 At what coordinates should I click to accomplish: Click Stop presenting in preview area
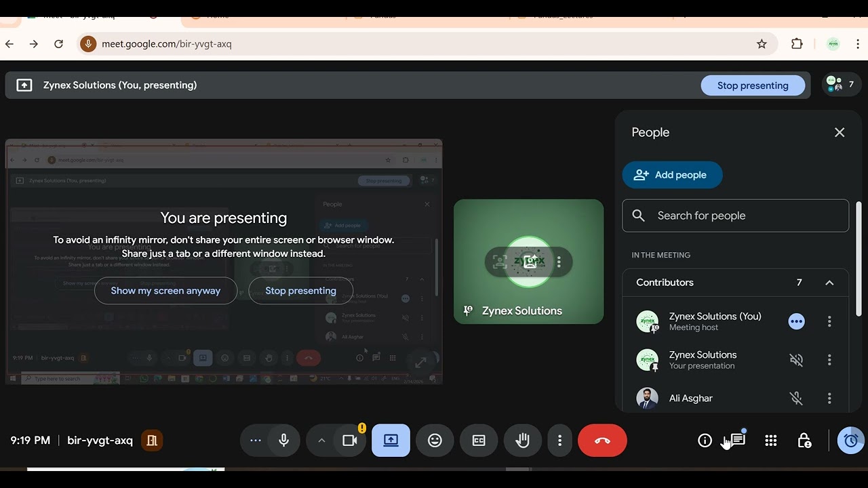point(300,291)
